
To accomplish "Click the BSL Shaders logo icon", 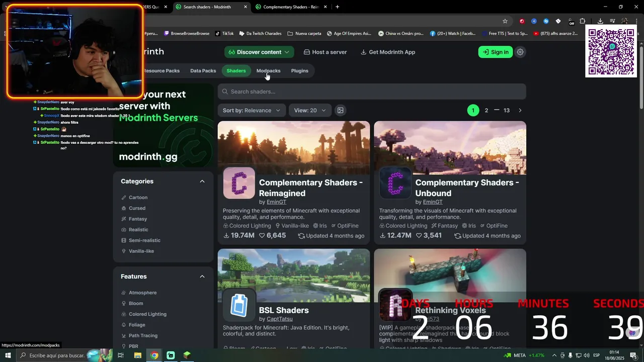I will click(239, 305).
